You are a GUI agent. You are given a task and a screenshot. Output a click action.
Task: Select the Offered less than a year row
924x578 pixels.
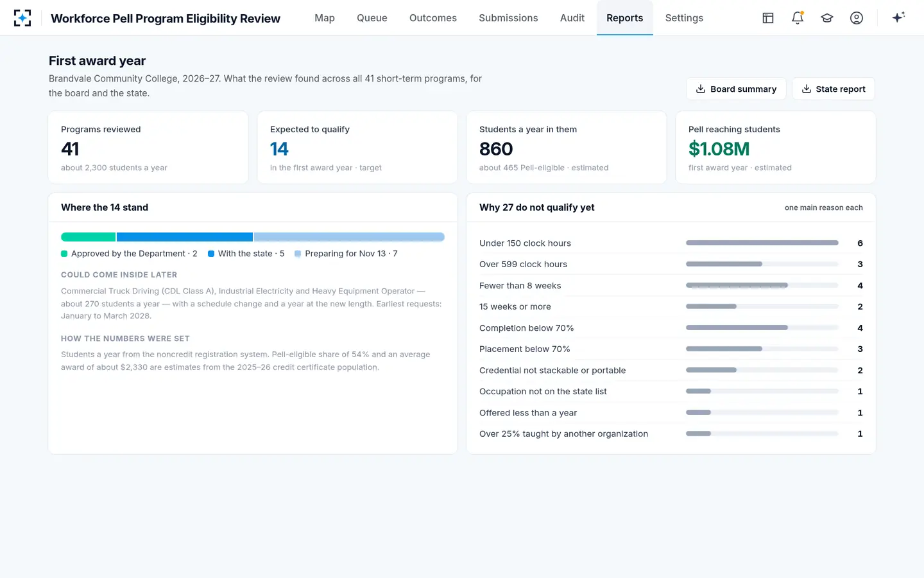tap(671, 412)
